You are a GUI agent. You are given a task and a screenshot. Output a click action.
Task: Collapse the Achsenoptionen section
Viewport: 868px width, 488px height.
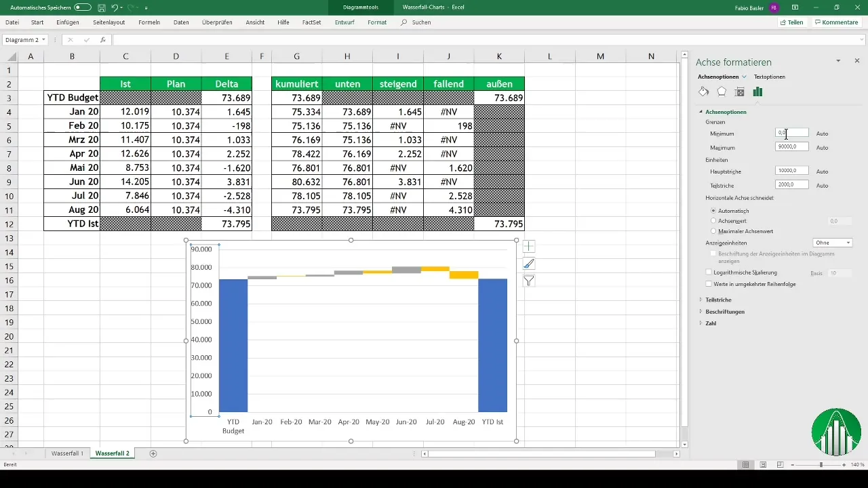(701, 112)
